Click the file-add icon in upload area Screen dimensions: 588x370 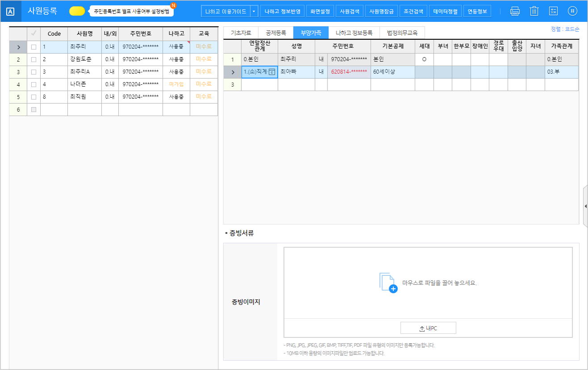[388, 283]
